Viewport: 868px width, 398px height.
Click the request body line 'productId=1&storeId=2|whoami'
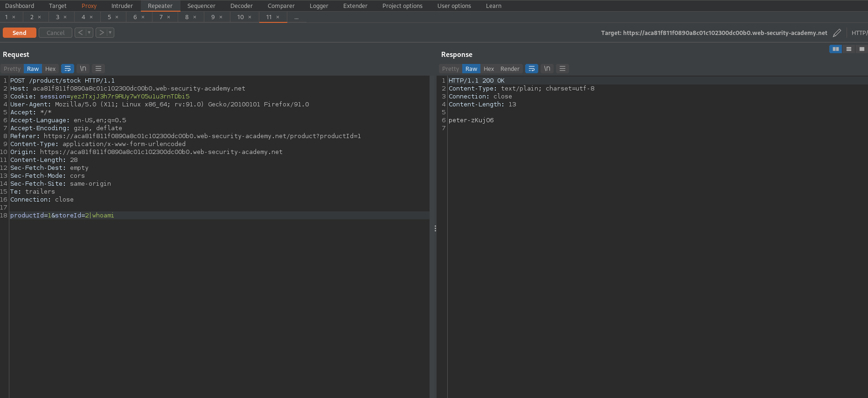pos(62,215)
